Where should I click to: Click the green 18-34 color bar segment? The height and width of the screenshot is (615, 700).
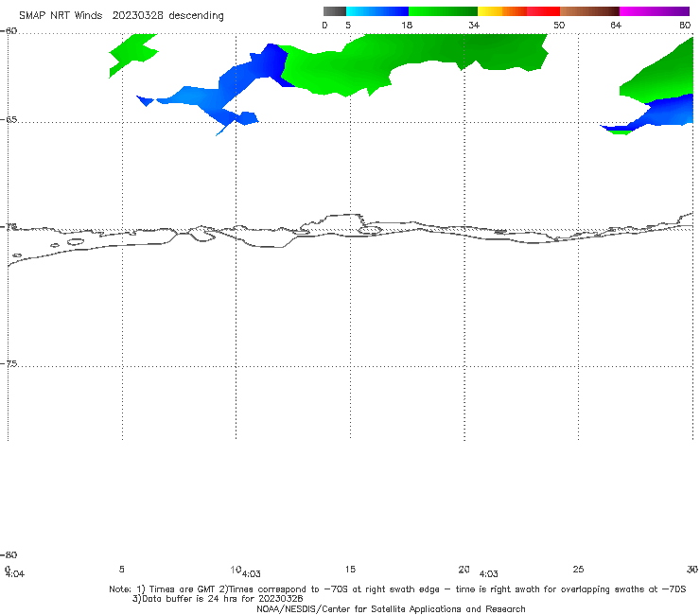point(443,11)
